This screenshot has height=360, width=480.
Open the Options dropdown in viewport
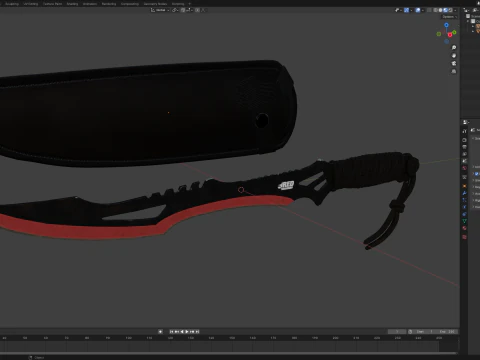[449, 17]
